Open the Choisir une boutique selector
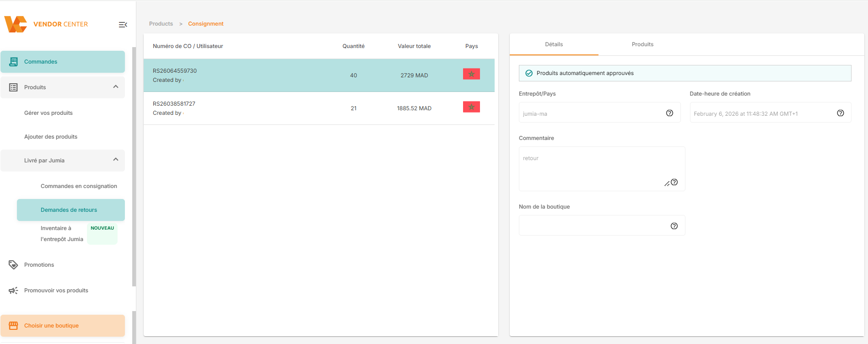 click(x=63, y=326)
